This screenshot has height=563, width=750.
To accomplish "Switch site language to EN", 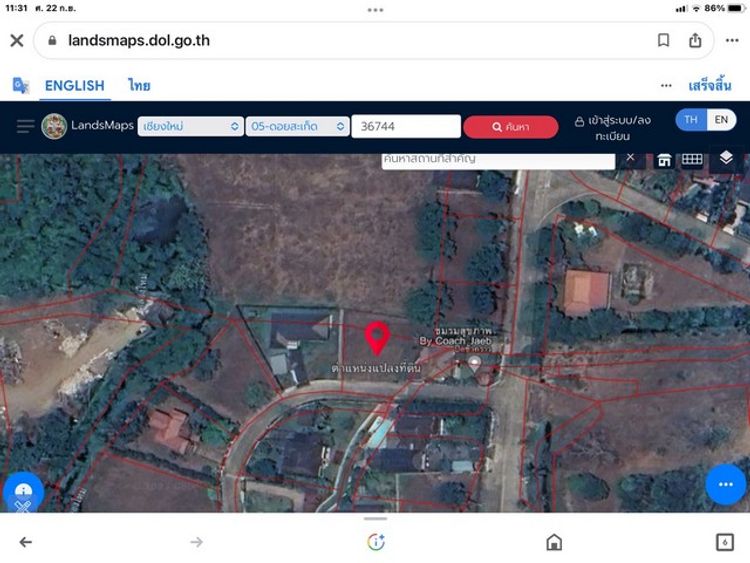I will (x=721, y=120).
